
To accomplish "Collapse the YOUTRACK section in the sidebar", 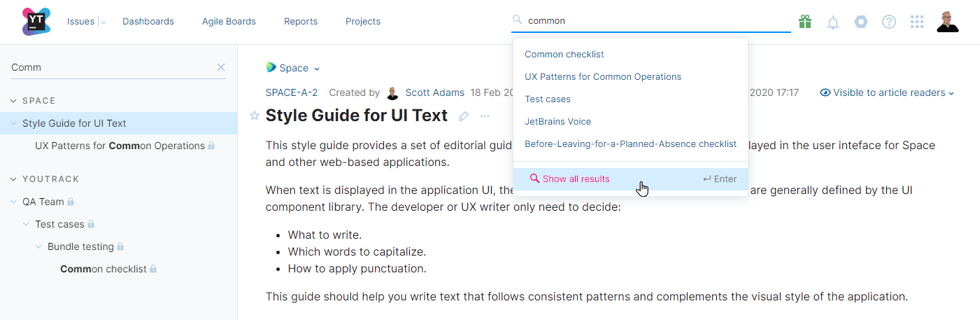I will [13, 179].
